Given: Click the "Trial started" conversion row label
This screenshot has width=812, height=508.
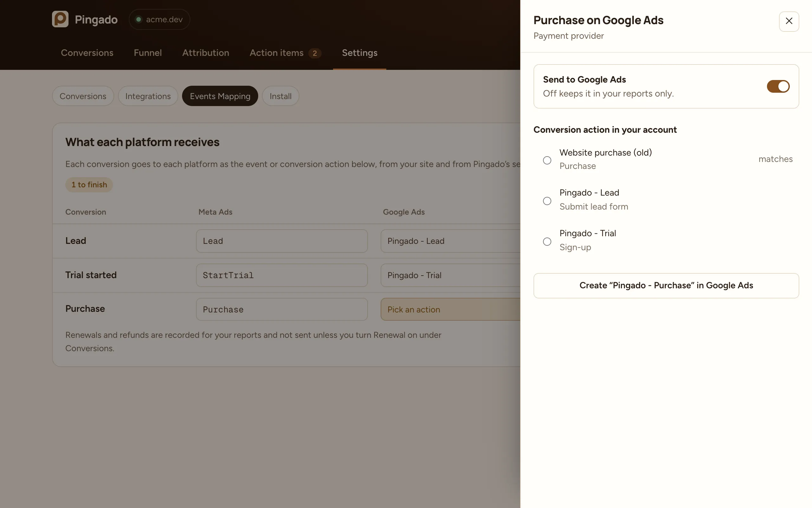Looking at the screenshot, I should click(91, 275).
